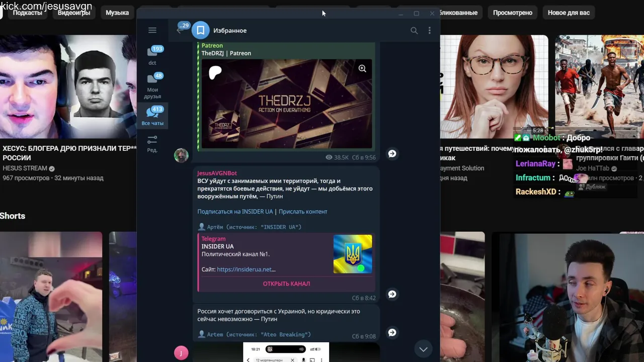Image resolution: width=644 pixels, height=362 pixels.
Task: Open the Telegram hamburger menu
Action: point(152,30)
